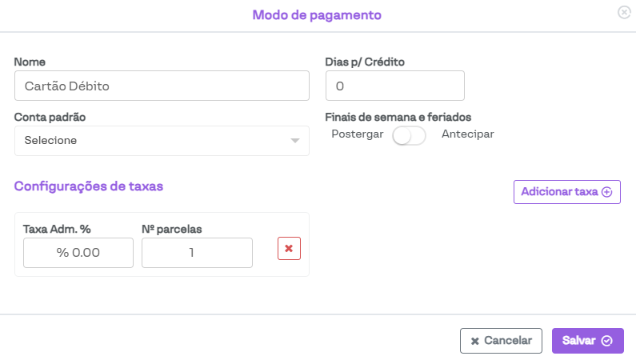Focus the Nome field with Cartão Débito
636x364 pixels.
[162, 86]
